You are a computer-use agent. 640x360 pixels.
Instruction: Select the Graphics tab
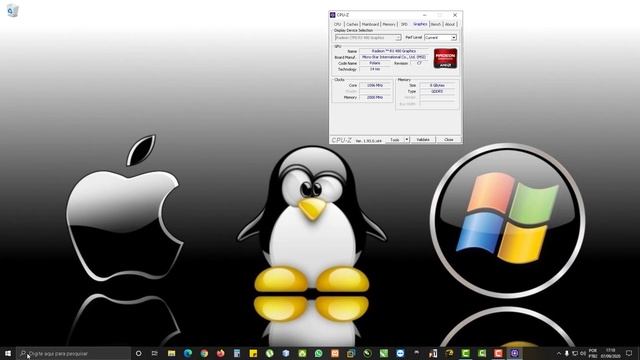(x=420, y=24)
